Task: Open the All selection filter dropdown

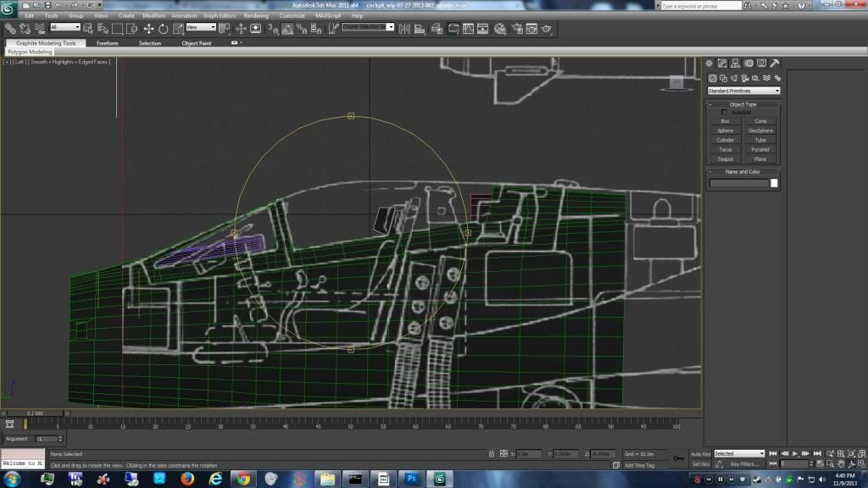Action: tap(65, 27)
